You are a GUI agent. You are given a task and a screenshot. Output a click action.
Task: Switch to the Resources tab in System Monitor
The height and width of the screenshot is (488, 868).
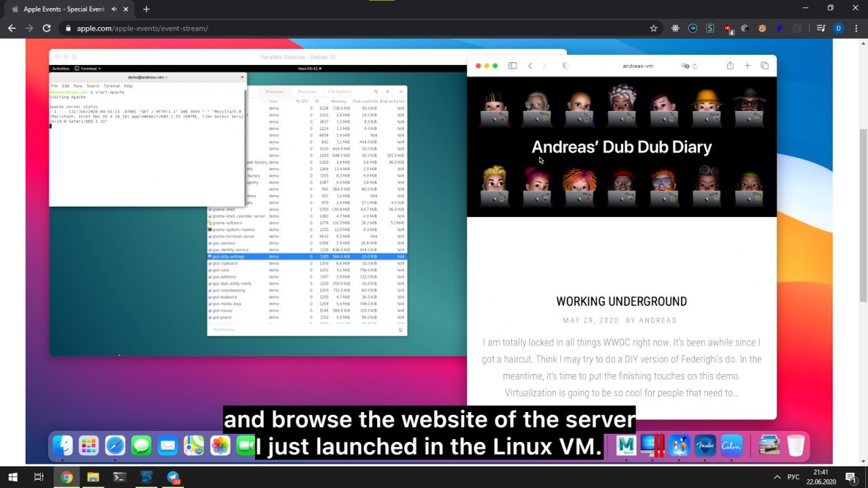[x=307, y=91]
